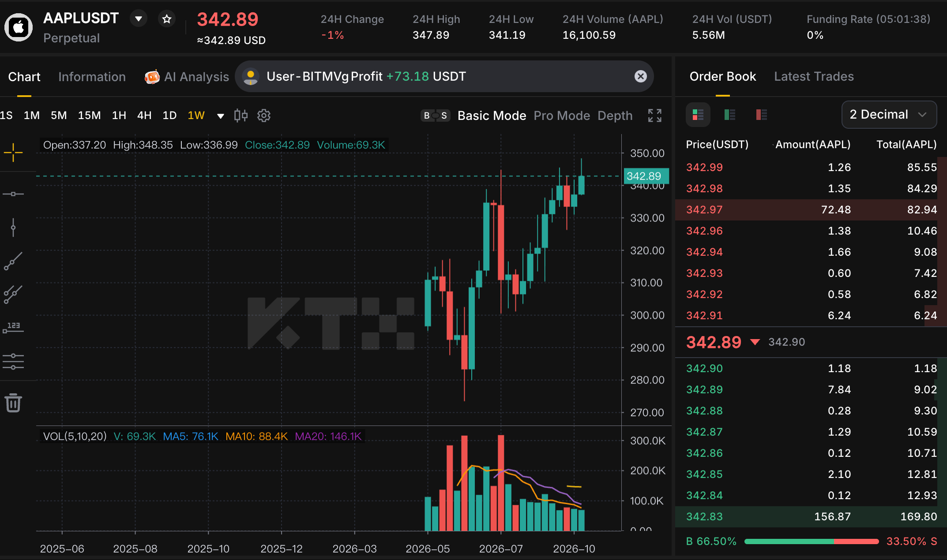This screenshot has height=560, width=947.
Task: Open chart settings gear icon
Action: [264, 116]
